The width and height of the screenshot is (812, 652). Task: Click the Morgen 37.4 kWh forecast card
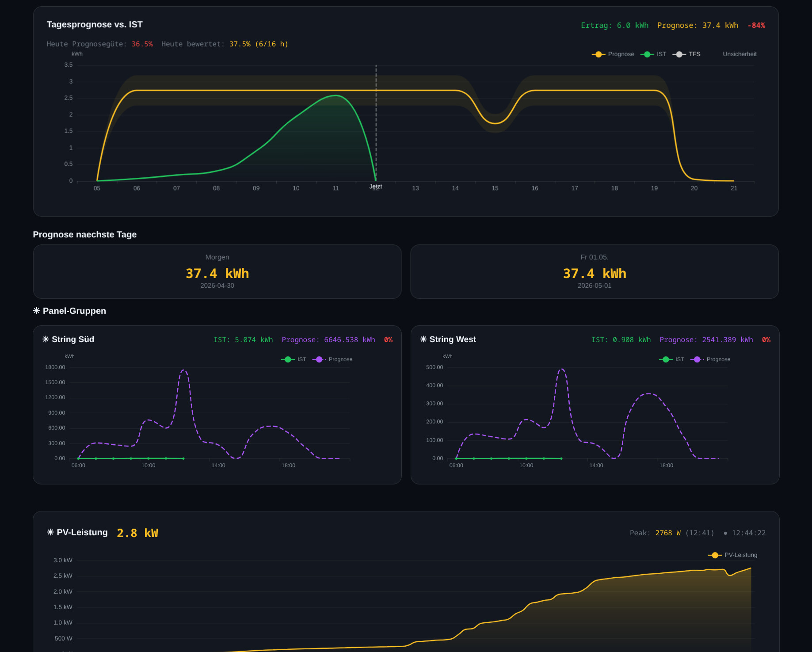[x=217, y=271]
